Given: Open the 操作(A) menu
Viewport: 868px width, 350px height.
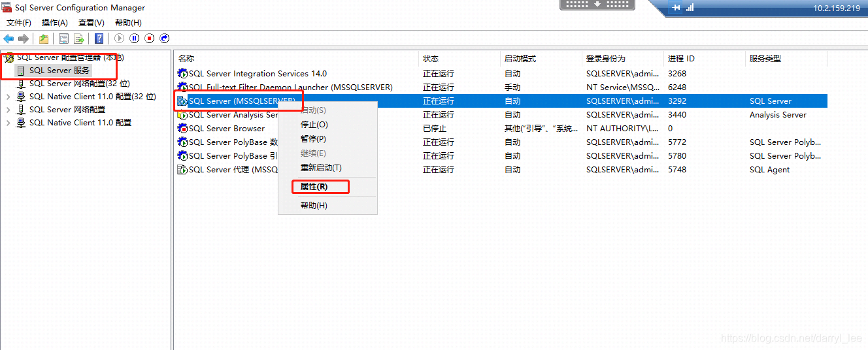Looking at the screenshot, I should click(55, 23).
